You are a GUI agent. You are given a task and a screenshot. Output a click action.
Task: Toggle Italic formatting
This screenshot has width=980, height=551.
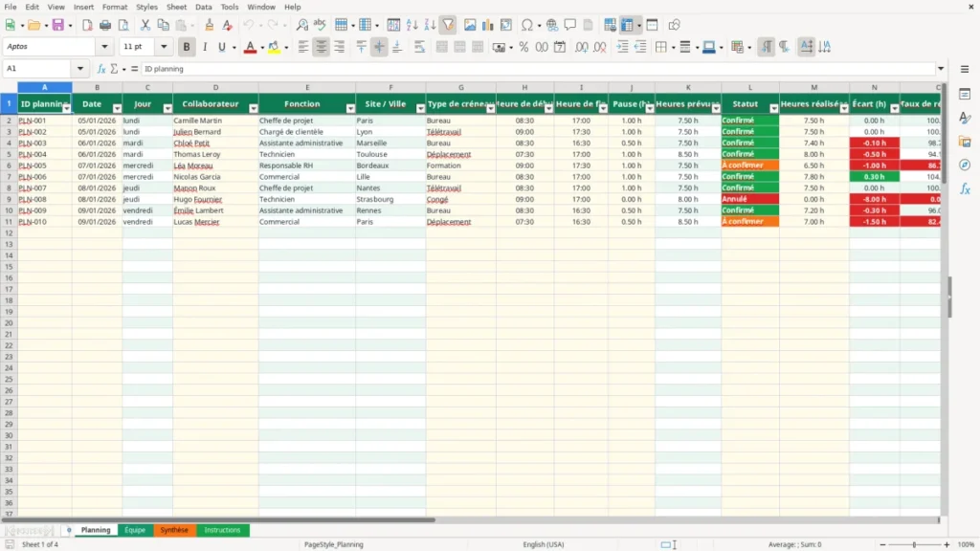tap(205, 47)
